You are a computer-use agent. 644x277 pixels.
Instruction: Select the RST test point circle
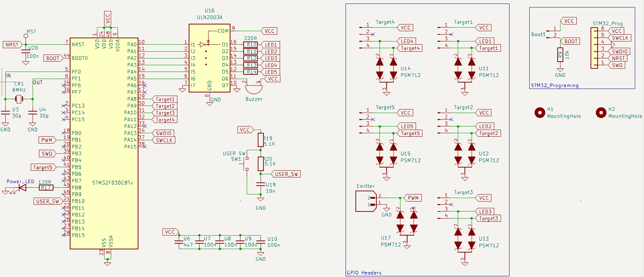click(26, 36)
